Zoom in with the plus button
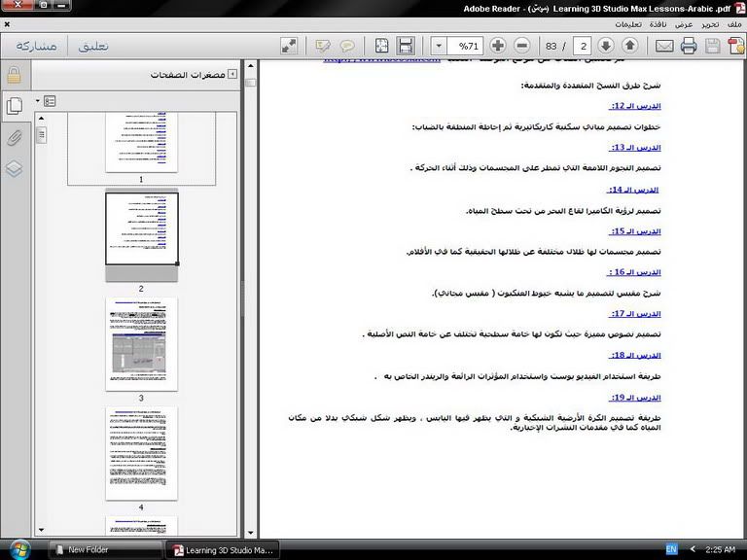This screenshot has height=560, width=747. click(x=498, y=46)
